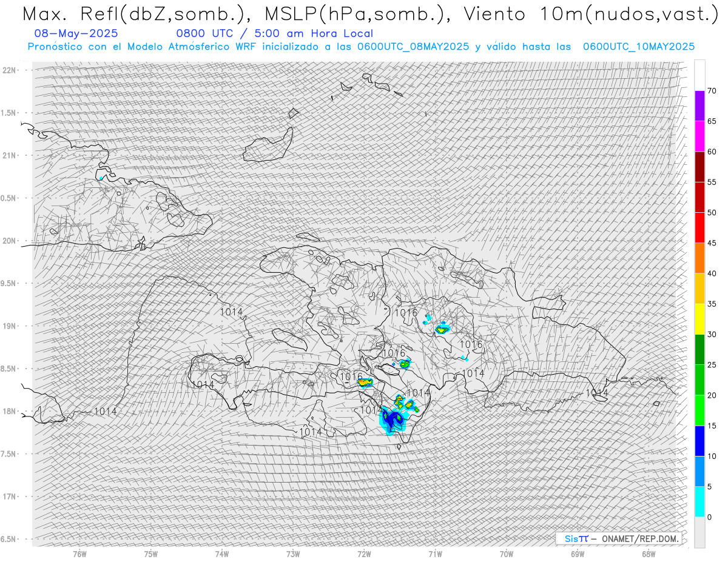This screenshot has width=728, height=562.
Task: Click the 1014 isobar label just above 69W
Action: 597,393
